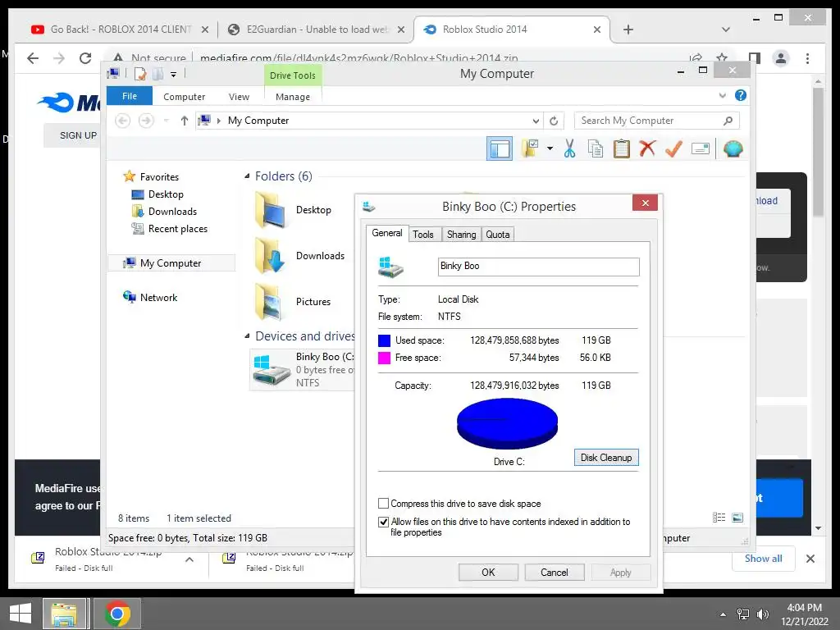The height and width of the screenshot is (630, 840).
Task: Switch to E2Guardian Chrome tab
Action: 316,30
